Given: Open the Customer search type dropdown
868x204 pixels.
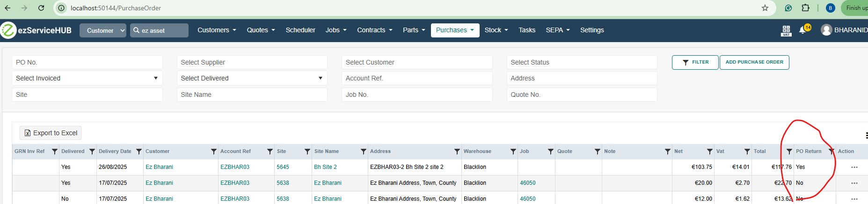Looking at the screenshot, I should coord(102,30).
